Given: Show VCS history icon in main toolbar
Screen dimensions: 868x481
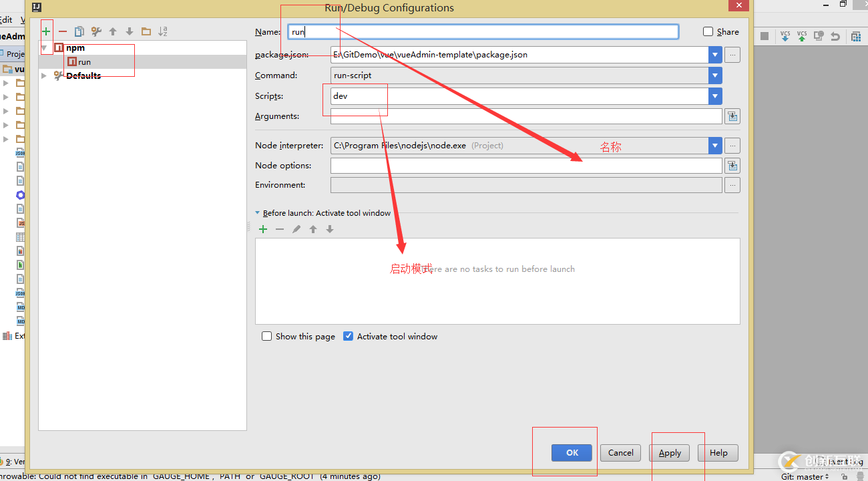Looking at the screenshot, I should click(x=819, y=36).
